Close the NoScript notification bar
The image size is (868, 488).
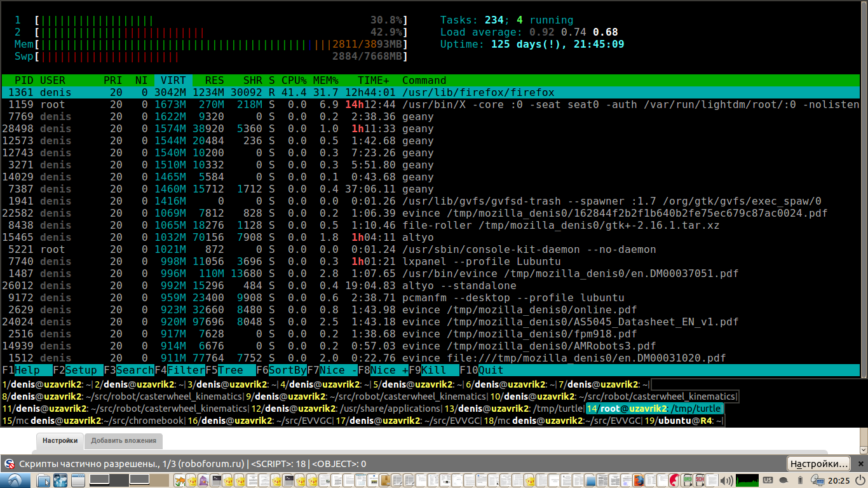(x=860, y=463)
